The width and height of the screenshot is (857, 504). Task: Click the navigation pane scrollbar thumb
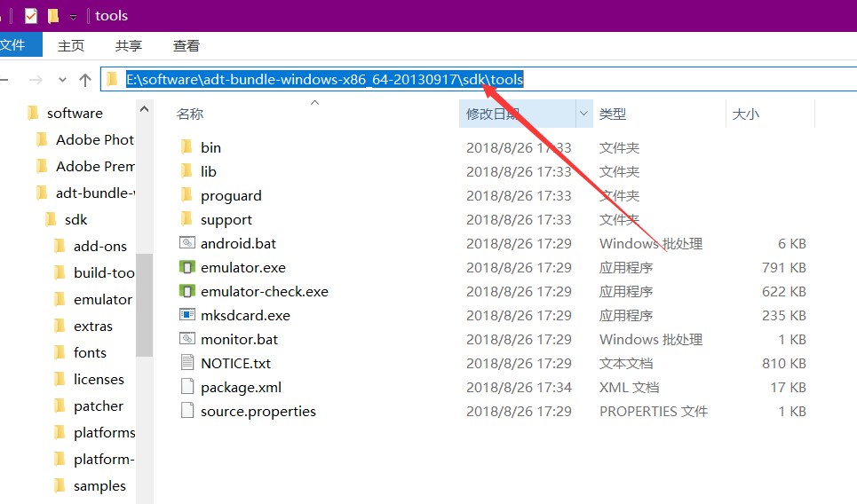144,305
